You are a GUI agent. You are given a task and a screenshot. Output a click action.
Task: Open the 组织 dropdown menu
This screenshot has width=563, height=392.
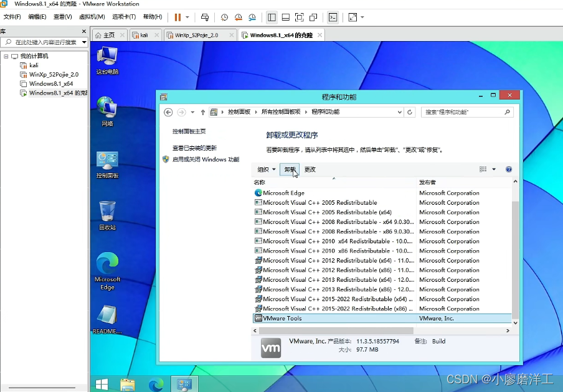click(x=266, y=169)
